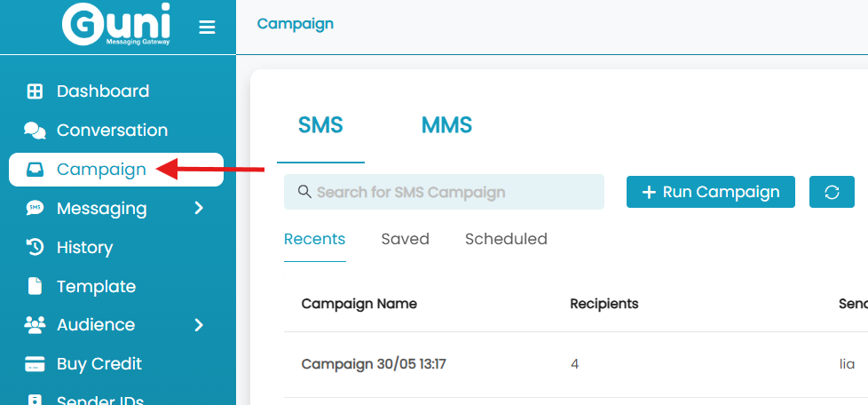The width and height of the screenshot is (868, 405).
Task: Expand the Messaging submenu chevron
Action: coord(200,209)
